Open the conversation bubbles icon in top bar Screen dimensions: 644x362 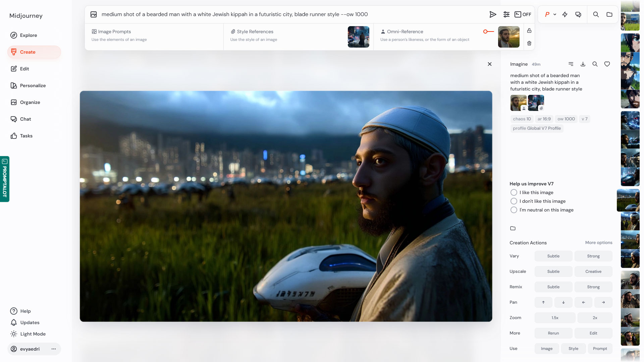(578, 14)
